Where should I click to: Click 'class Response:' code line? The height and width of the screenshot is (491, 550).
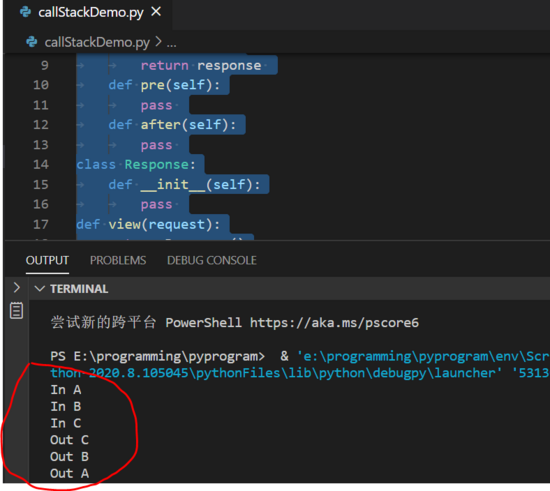136,165
